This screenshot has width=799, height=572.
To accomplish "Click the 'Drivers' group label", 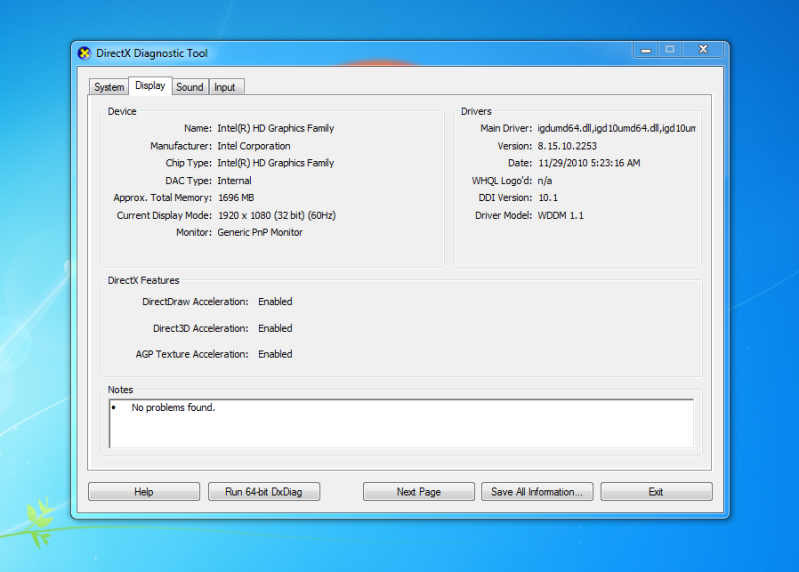I will coord(476,112).
